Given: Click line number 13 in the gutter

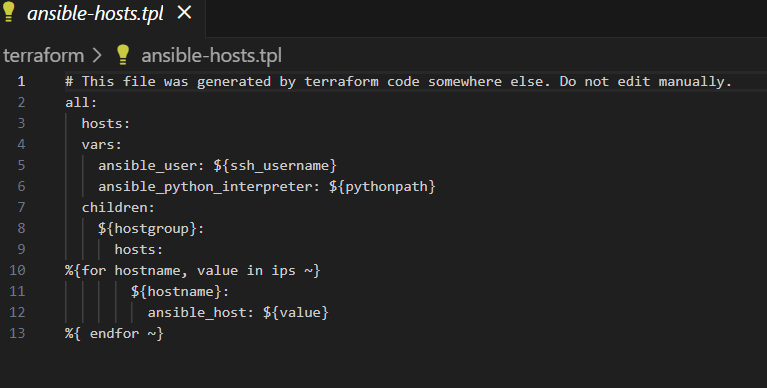Looking at the screenshot, I should [x=17, y=333].
